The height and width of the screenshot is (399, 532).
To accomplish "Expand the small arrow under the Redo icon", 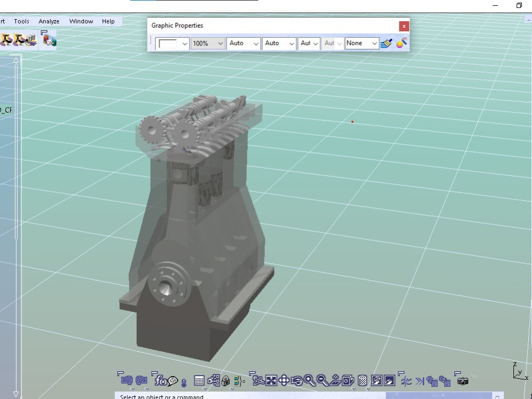I will point(147,389).
